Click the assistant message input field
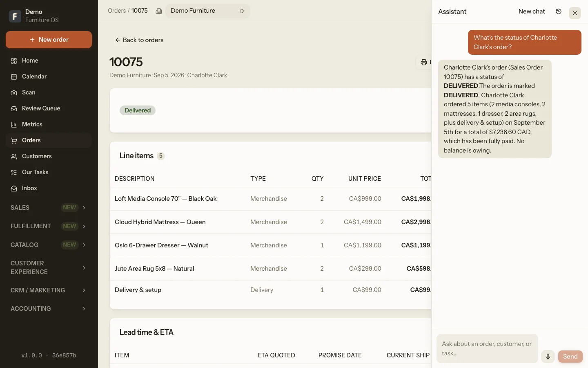The height and width of the screenshot is (368, 588). [487, 349]
